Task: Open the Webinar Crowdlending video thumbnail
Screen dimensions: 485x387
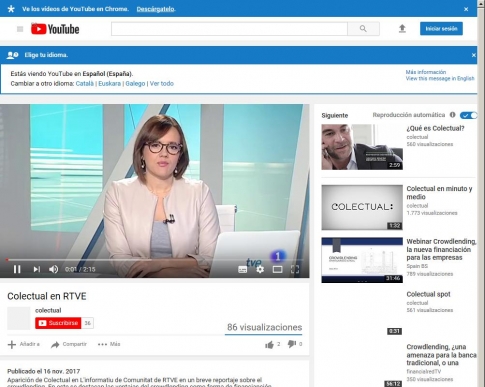Action: tap(362, 260)
